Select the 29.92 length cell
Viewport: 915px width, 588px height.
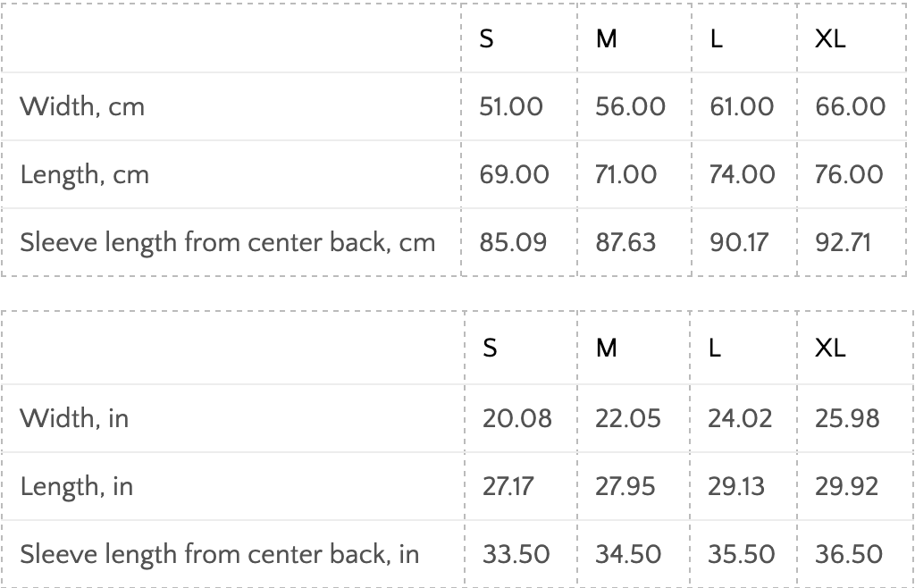pos(847,486)
